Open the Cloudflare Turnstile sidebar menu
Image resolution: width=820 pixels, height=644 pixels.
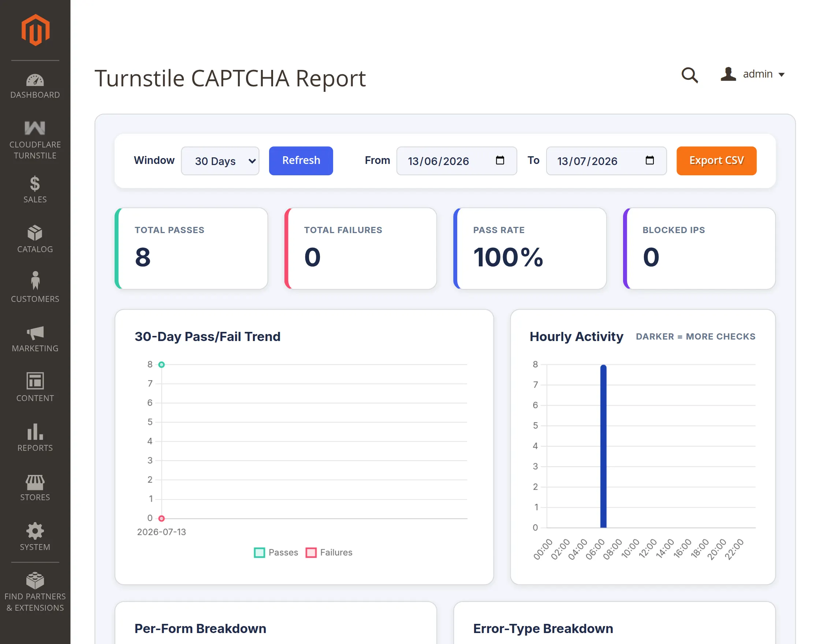(x=35, y=140)
